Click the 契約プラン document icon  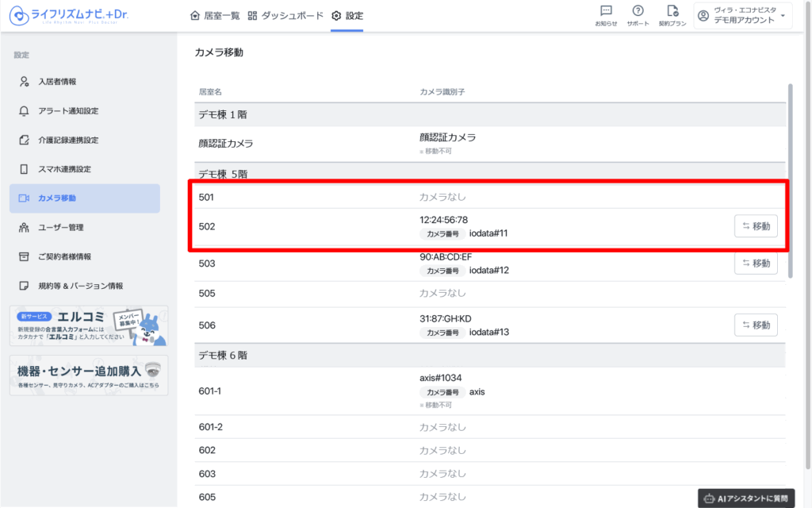tap(672, 15)
